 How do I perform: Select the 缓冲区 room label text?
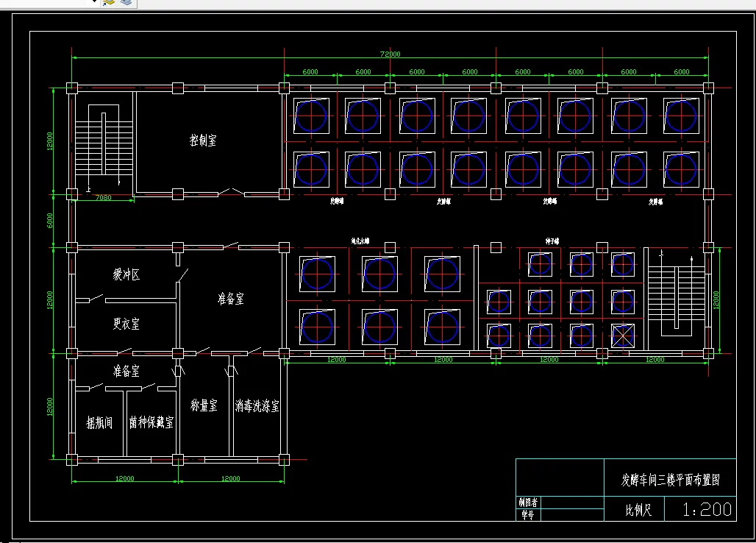(126, 274)
